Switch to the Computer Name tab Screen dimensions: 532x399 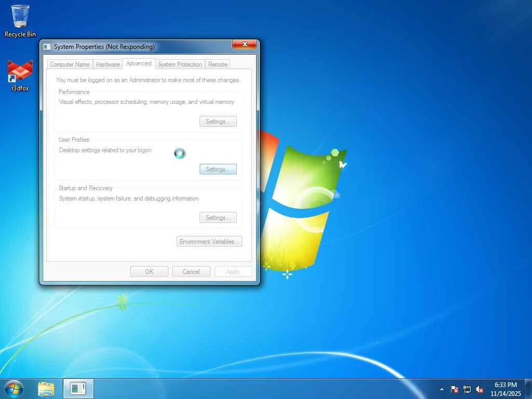(70, 64)
